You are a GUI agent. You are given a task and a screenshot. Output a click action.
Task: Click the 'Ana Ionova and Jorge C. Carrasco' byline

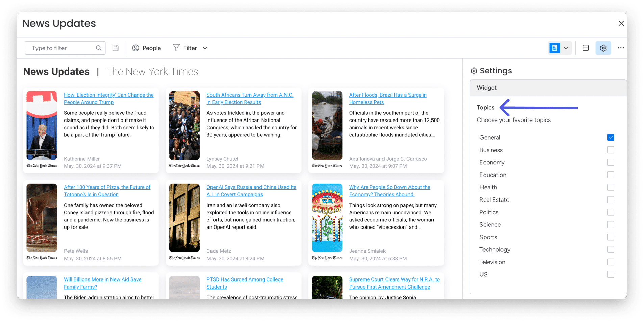[388, 159]
